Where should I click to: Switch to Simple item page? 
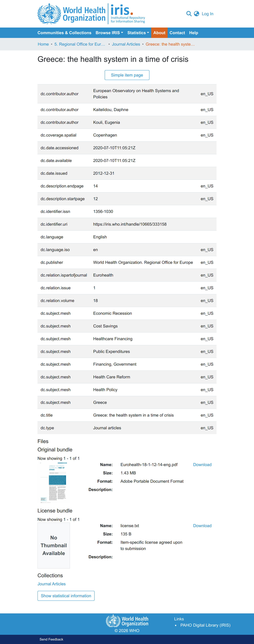click(x=127, y=75)
